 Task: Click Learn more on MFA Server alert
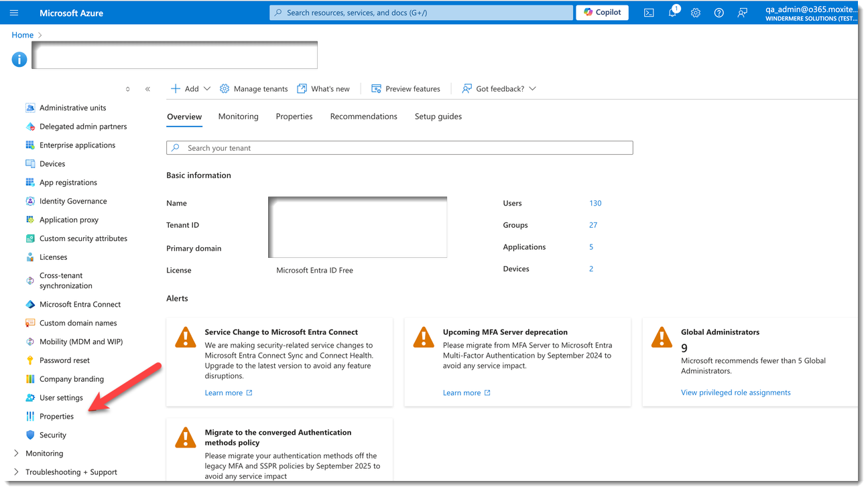467,393
